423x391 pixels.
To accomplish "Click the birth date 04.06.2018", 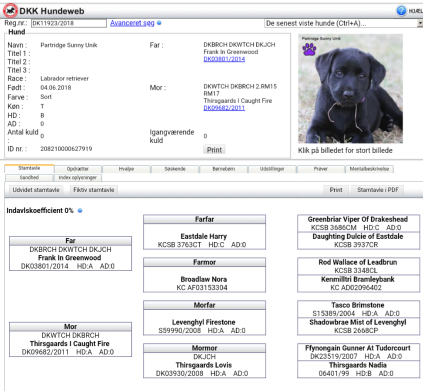I will point(56,88).
